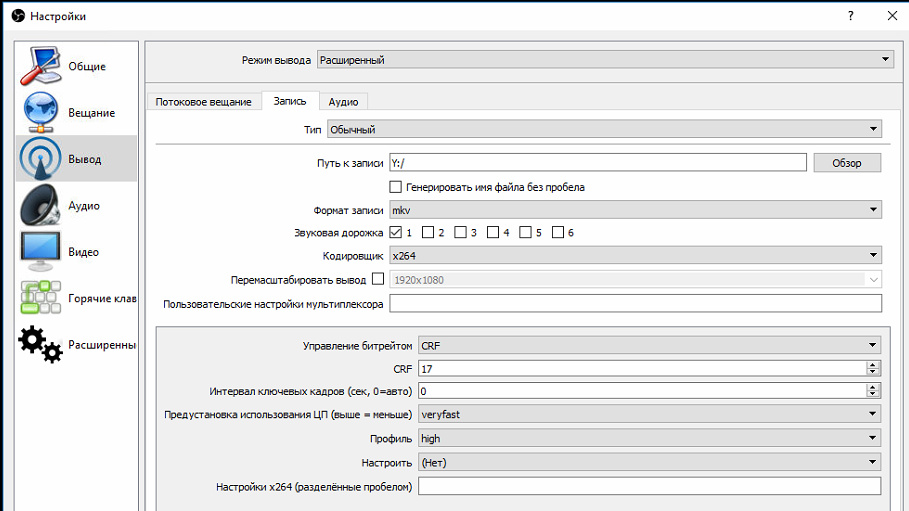Enable audio track 6
Image resolution: width=909 pixels, height=511 pixels.
[558, 232]
